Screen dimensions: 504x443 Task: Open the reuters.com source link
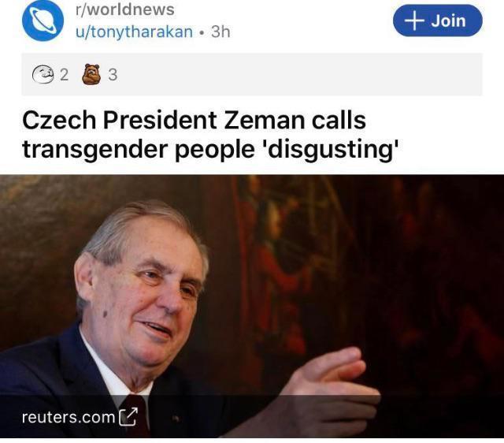pos(68,416)
